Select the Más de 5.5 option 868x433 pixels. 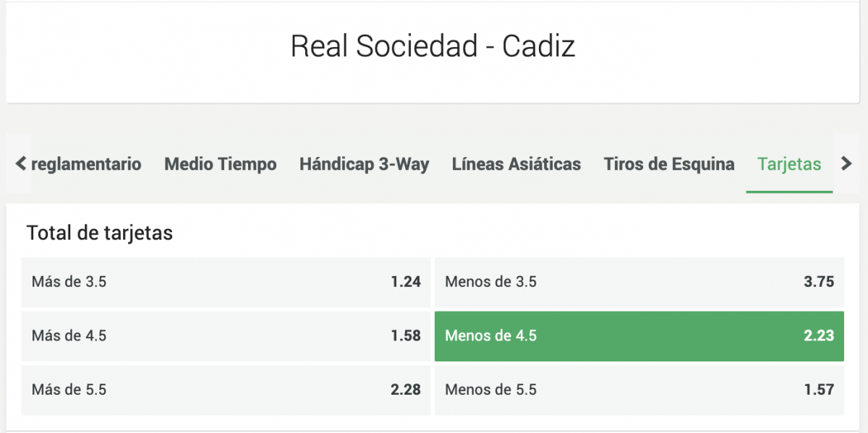[226, 390]
